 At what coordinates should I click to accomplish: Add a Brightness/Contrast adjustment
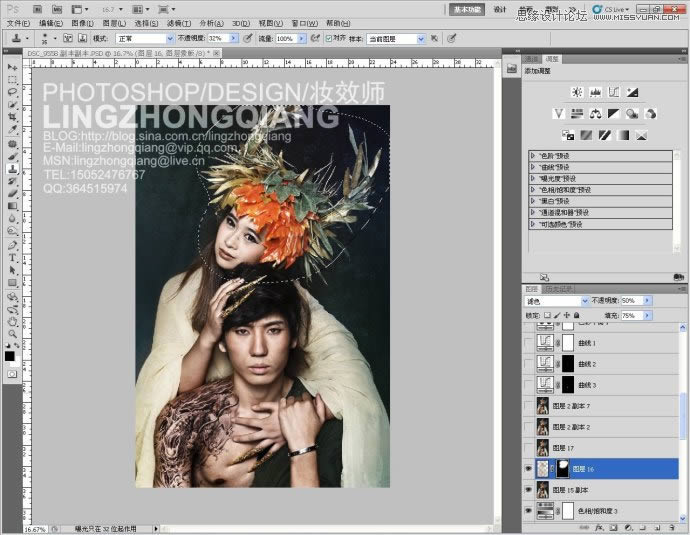coord(577,92)
